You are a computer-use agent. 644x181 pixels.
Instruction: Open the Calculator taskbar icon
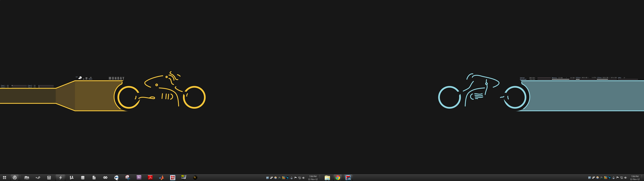coord(49,178)
